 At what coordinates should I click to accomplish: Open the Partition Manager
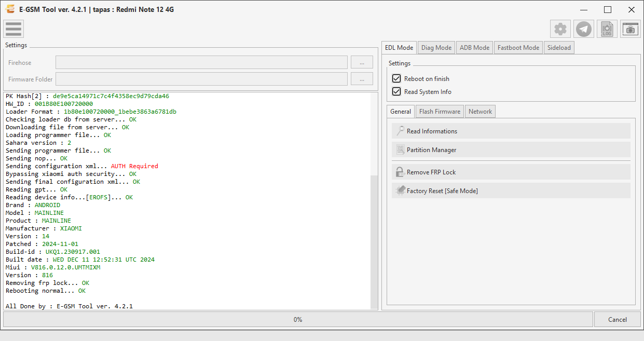(x=511, y=149)
